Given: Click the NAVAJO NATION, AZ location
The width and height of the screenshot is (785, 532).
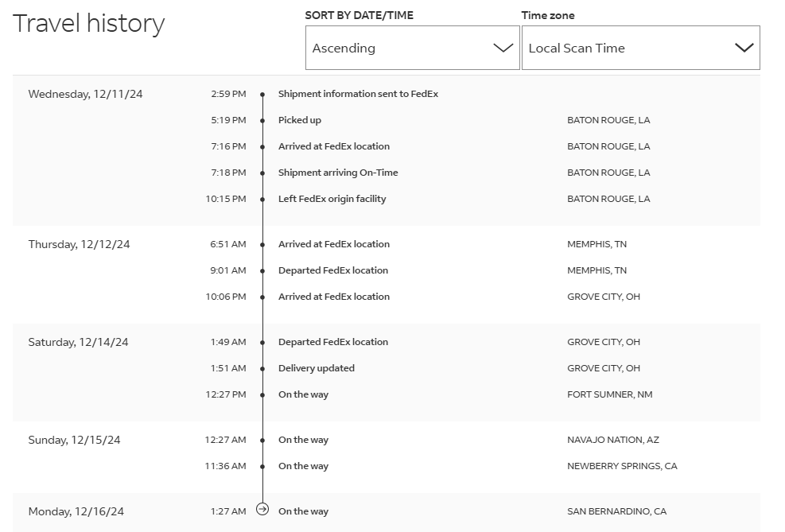Looking at the screenshot, I should (x=612, y=440).
